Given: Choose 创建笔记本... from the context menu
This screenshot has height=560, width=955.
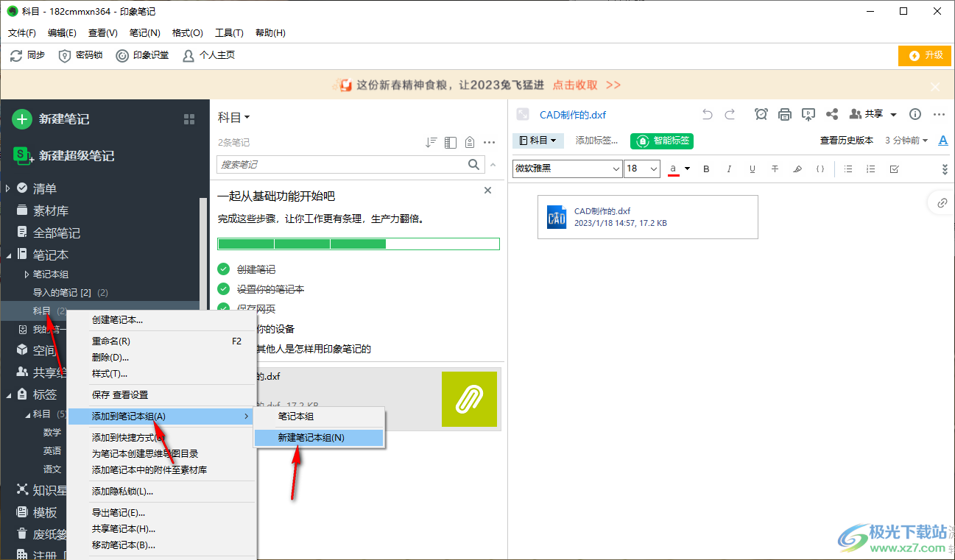Looking at the screenshot, I should [x=117, y=320].
